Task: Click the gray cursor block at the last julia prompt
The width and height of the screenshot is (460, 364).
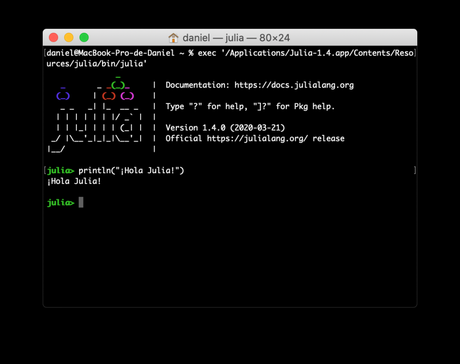Action: 81,202
